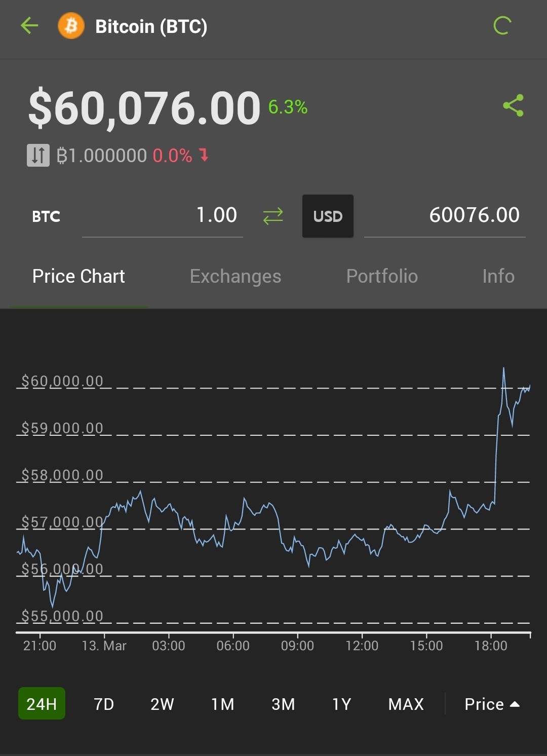Switch to the Info tab

point(498,276)
